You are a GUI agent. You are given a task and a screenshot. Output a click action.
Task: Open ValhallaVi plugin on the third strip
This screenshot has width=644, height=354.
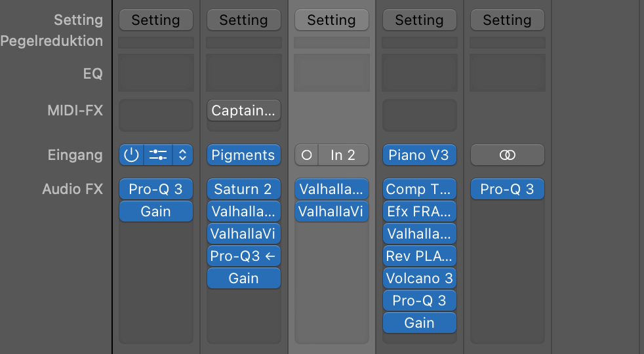pos(331,211)
